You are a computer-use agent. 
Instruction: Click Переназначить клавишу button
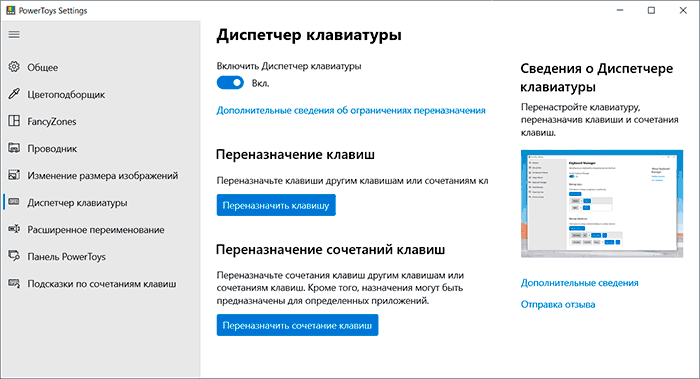pyautogui.click(x=276, y=205)
